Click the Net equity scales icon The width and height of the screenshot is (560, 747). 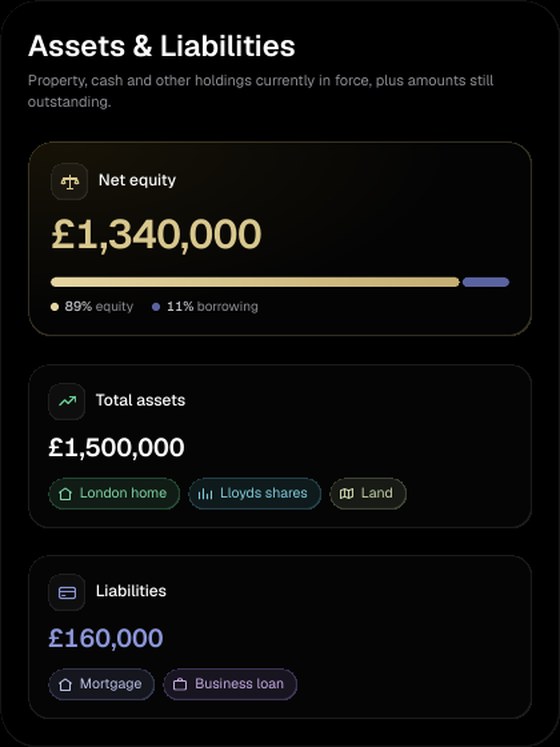point(70,182)
